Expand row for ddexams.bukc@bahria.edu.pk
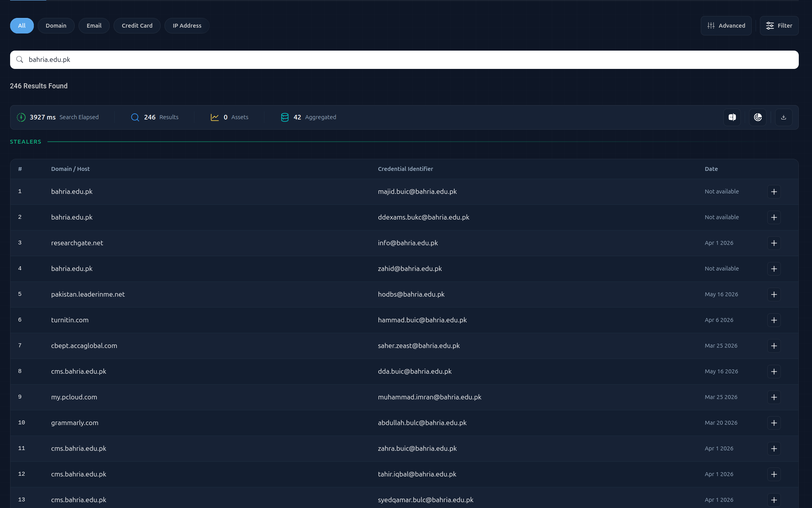The width and height of the screenshot is (812, 508). pyautogui.click(x=774, y=217)
